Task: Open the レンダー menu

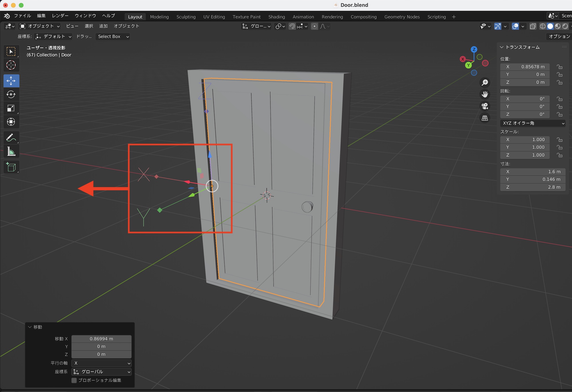Action: (60, 16)
